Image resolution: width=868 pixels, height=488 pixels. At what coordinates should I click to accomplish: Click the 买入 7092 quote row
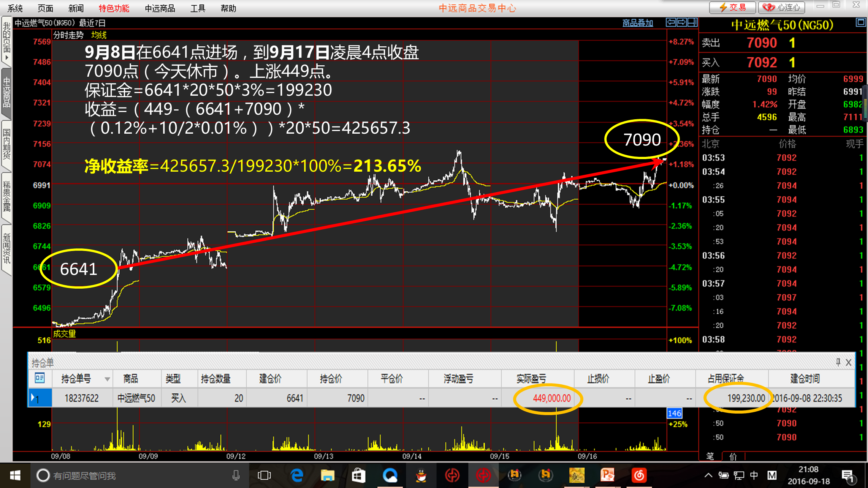(783, 62)
